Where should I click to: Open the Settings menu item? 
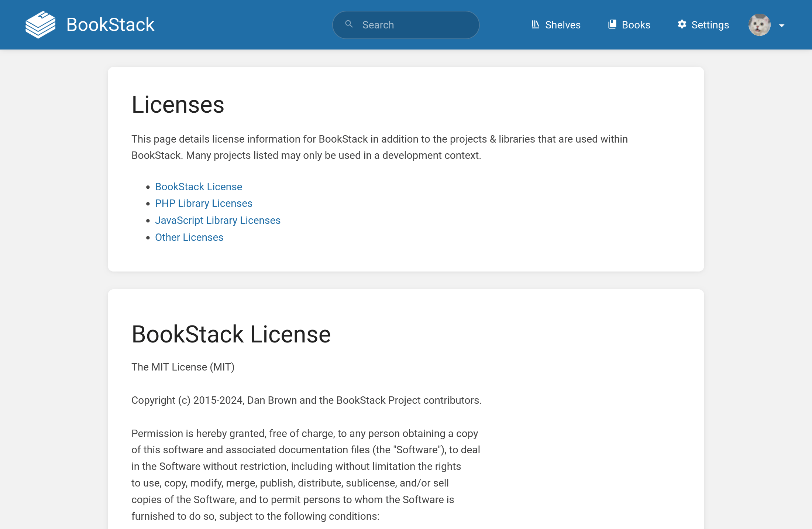pyautogui.click(x=703, y=25)
